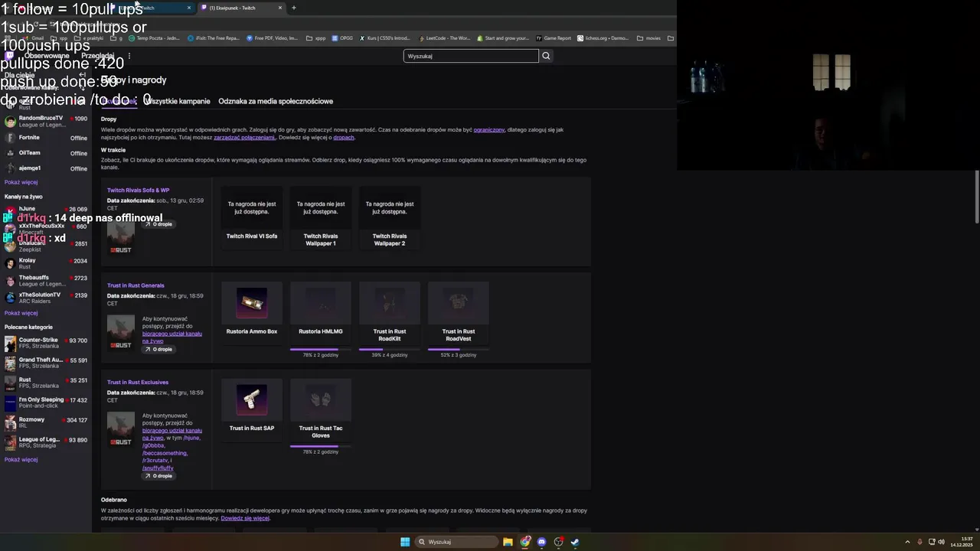
Task: Open File Explorer from taskbar
Action: tap(508, 542)
